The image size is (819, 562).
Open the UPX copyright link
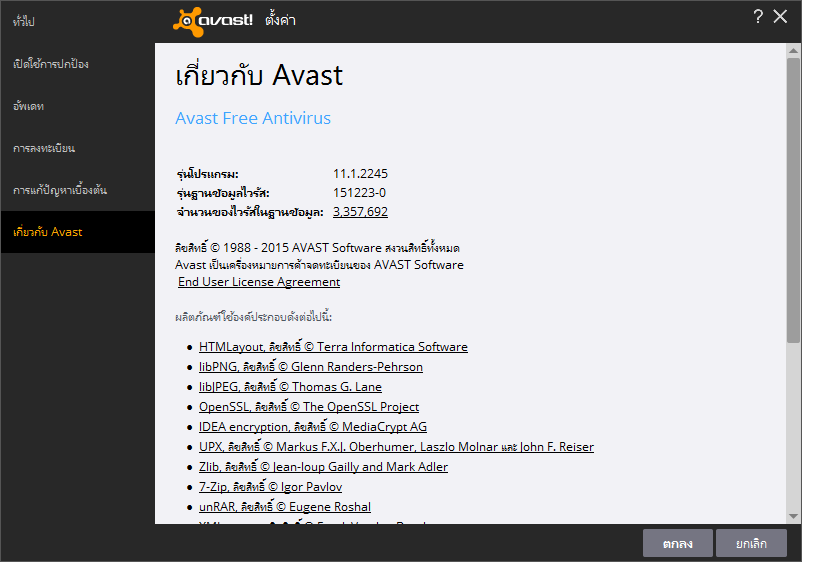[x=396, y=447]
